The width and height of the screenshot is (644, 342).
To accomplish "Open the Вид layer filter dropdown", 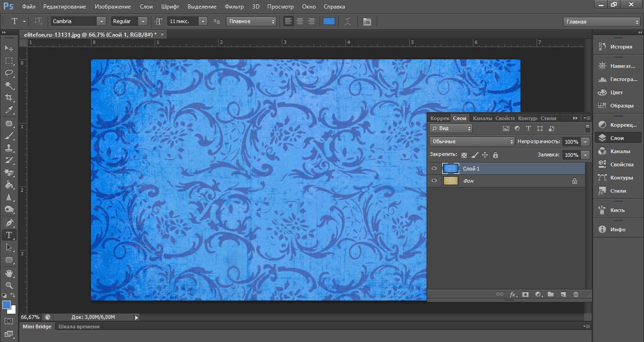I will click(451, 128).
